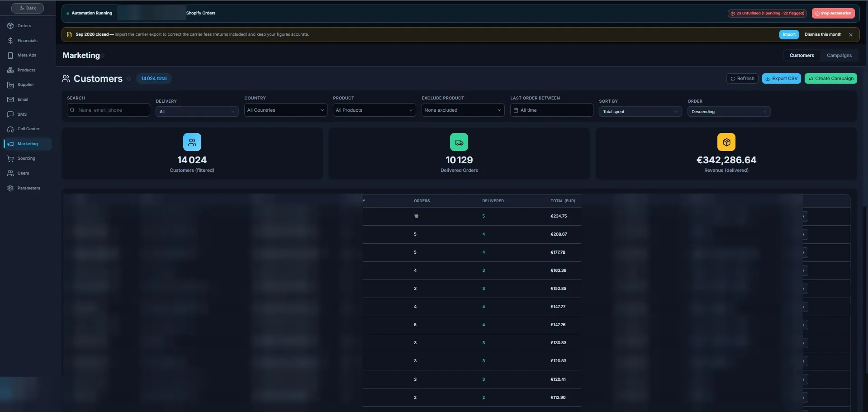Click the help icon next to Customers heading

point(128,79)
